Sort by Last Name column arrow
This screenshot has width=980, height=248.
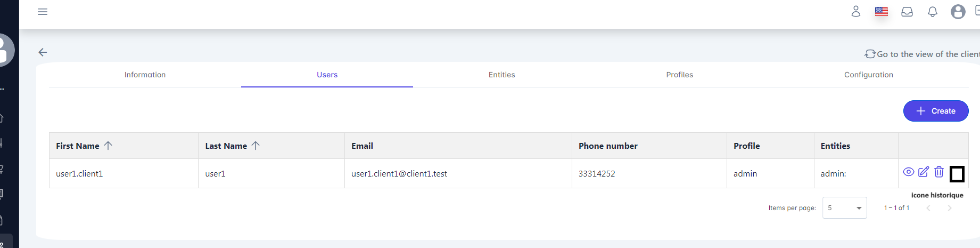coord(256,146)
